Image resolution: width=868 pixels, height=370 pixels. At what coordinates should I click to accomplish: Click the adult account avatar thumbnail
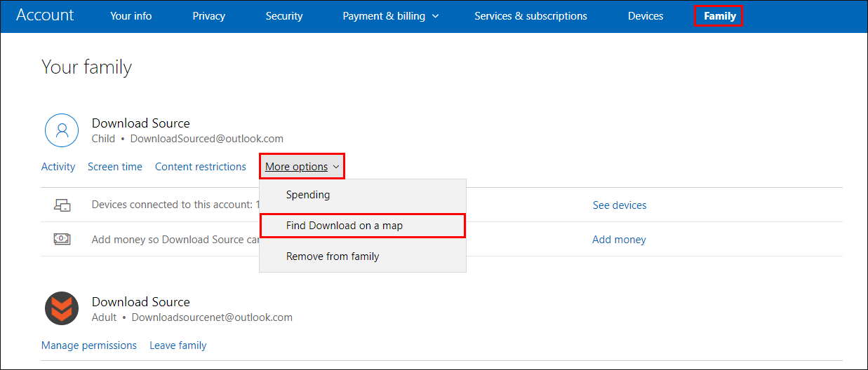click(62, 308)
